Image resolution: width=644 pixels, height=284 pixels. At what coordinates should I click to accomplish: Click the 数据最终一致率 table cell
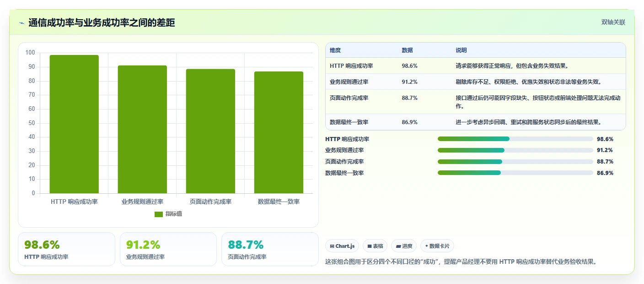[349, 122]
